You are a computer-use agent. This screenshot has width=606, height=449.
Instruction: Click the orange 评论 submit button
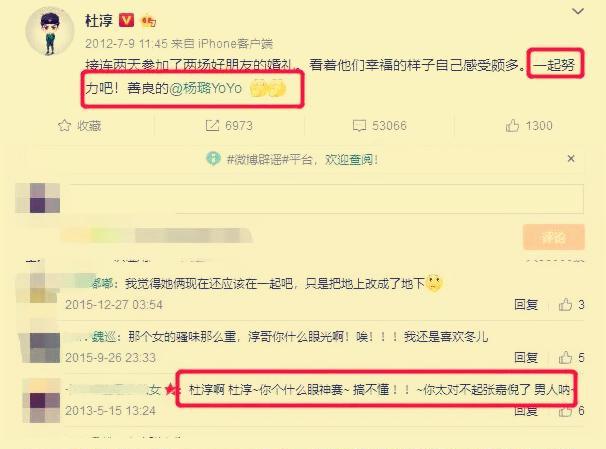[x=553, y=237]
